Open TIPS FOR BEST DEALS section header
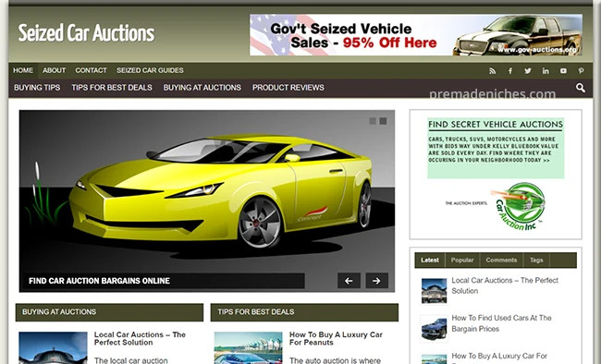 point(304,312)
